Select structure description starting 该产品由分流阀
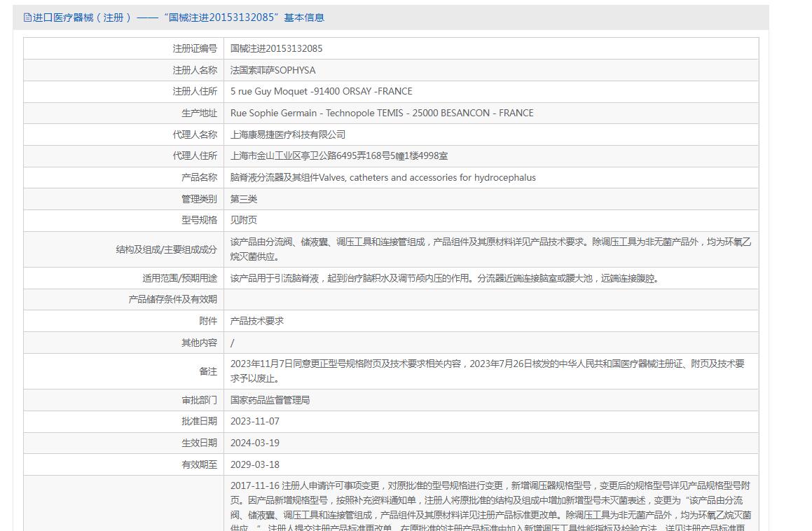 click(x=490, y=249)
